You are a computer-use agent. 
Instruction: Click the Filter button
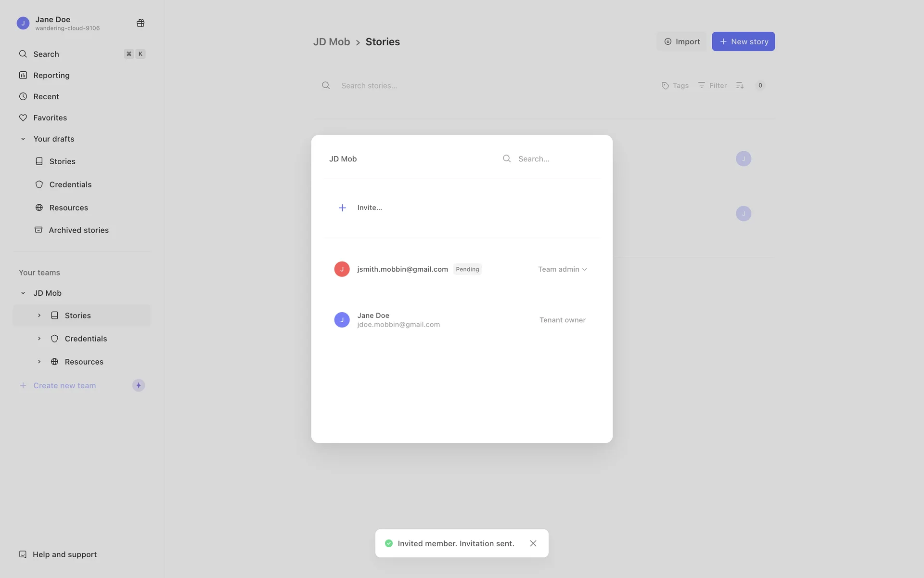pyautogui.click(x=712, y=85)
